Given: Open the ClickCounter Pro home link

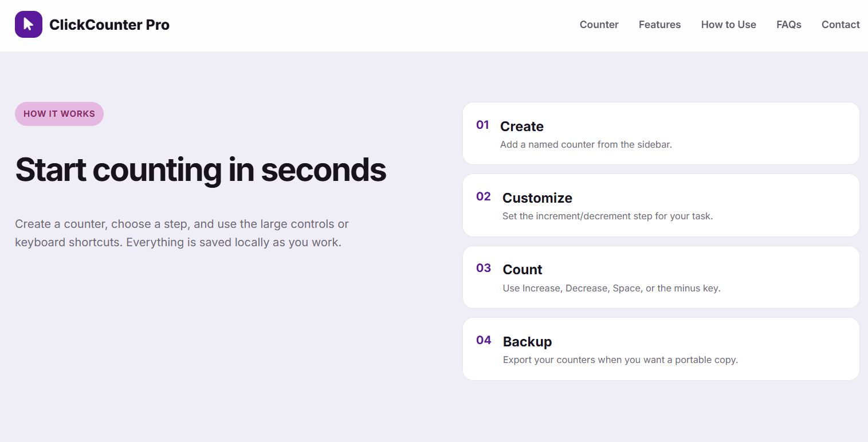Looking at the screenshot, I should tap(92, 25).
